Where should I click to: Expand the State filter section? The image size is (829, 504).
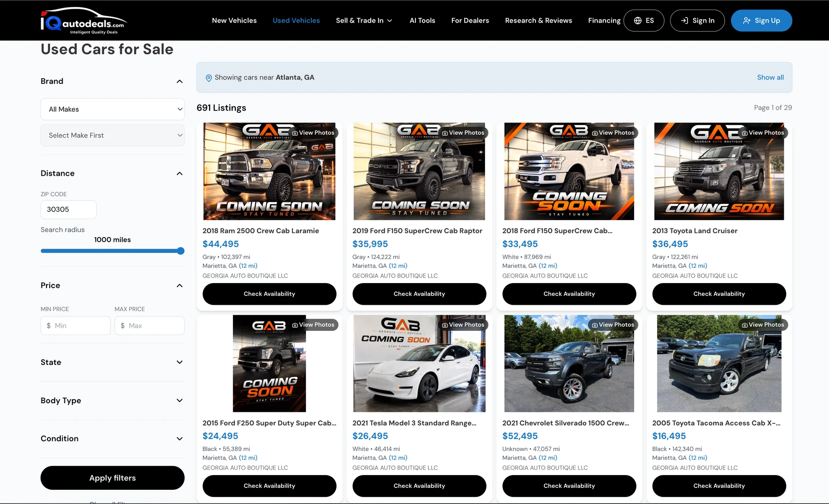180,362
